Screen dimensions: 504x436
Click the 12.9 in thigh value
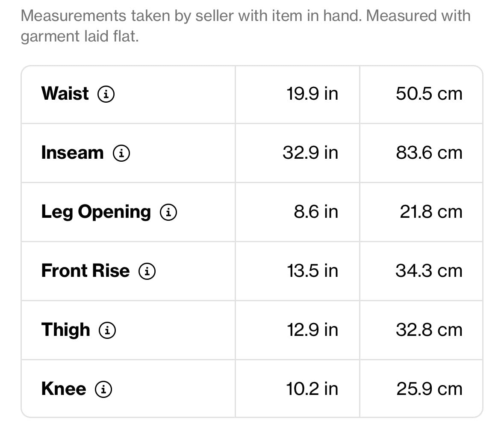tap(312, 330)
